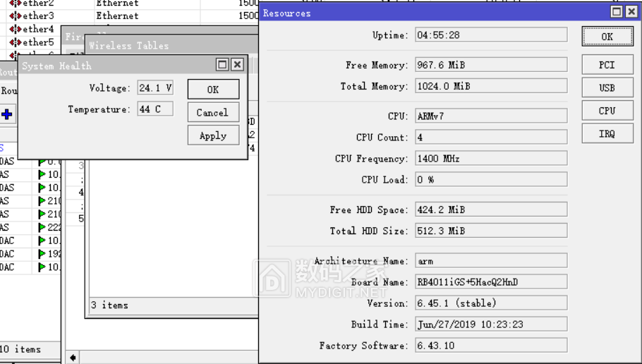Click the green flag in the 222 route row
Viewport: 642px width, 364px height.
pos(42,227)
